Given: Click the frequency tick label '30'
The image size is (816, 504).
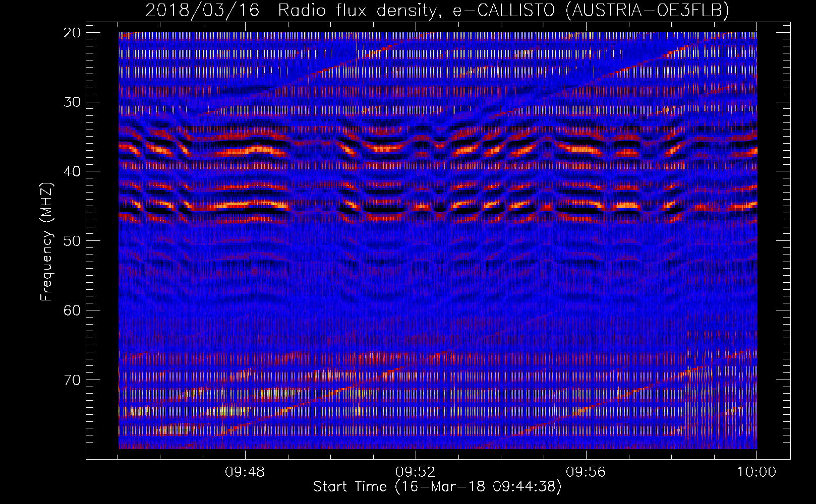Looking at the screenshot, I should tap(72, 102).
